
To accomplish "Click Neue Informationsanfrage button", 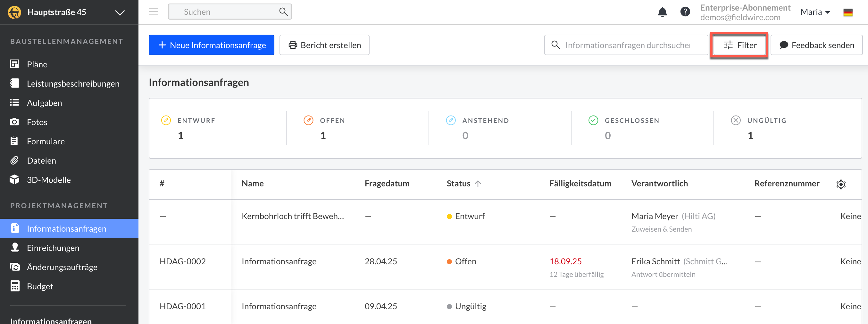I will (x=211, y=45).
